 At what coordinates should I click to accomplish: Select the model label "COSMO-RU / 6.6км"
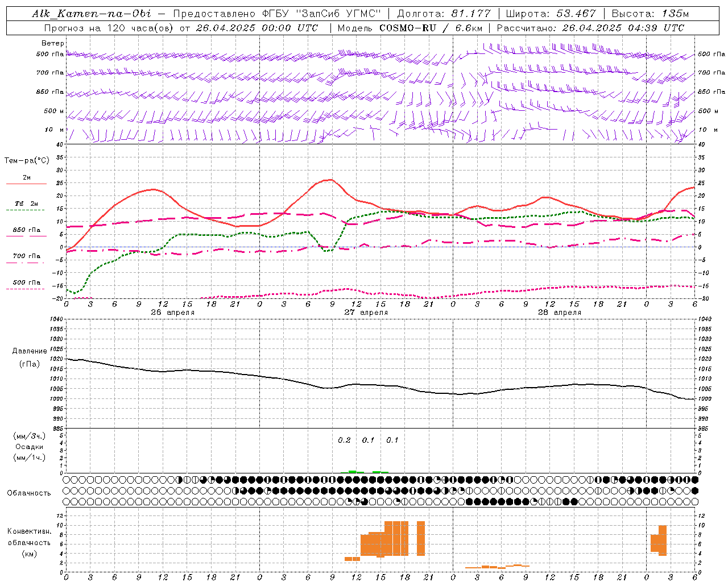(x=431, y=28)
